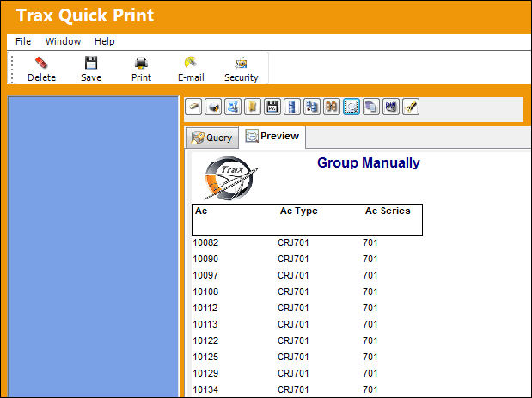Click the yellow folder icon in report toolbar
The width and height of the screenshot is (532, 398).
point(253,107)
